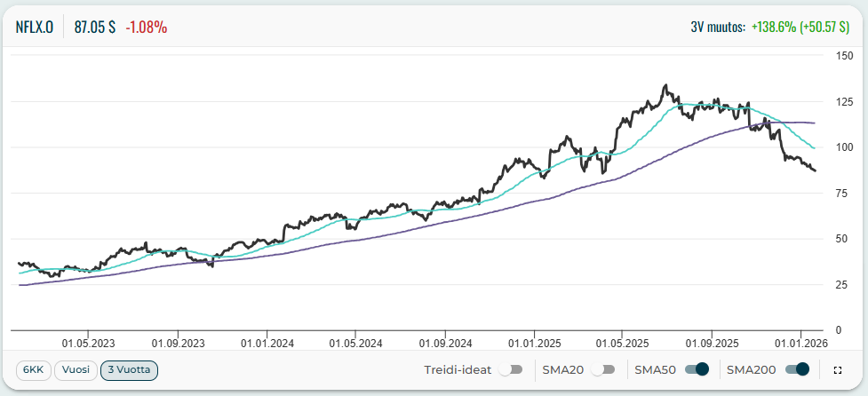The width and height of the screenshot is (868, 396).
Task: Select the 6KK time range
Action: click(x=34, y=369)
